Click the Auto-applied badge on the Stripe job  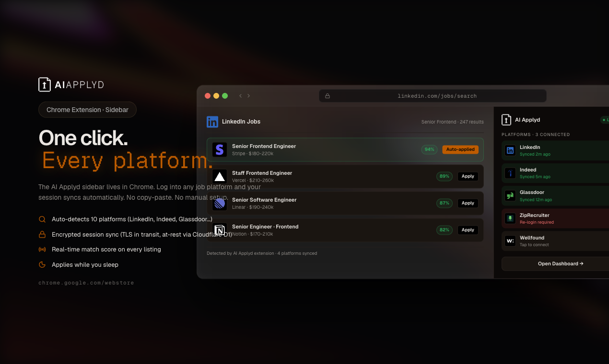click(x=460, y=149)
